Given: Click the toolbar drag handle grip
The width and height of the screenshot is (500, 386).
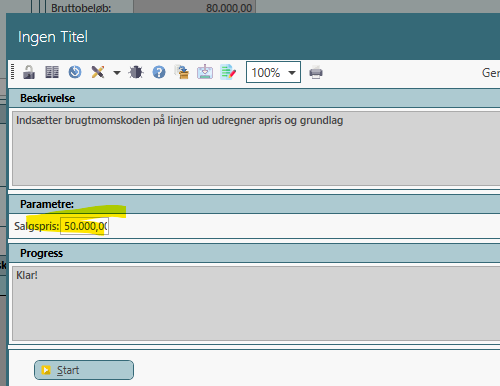Looking at the screenshot, I should coord(13,72).
